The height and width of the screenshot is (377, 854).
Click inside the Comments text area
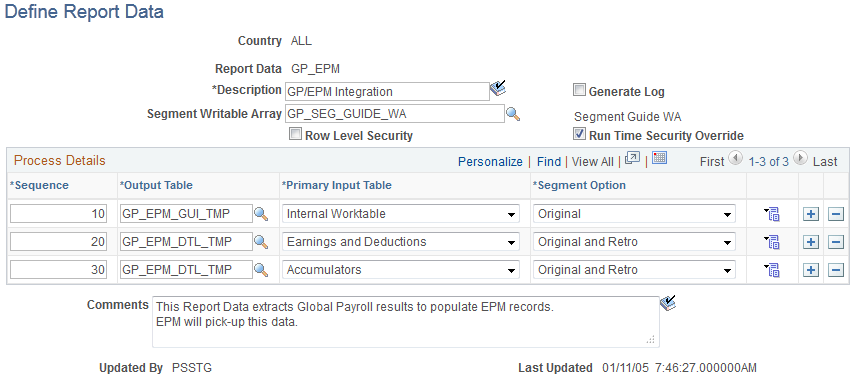pyautogui.click(x=406, y=321)
